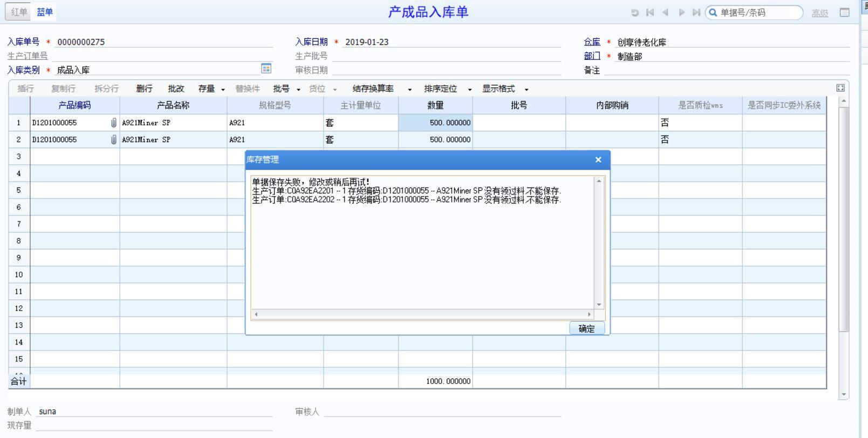Click the 备注 remark field
The height and width of the screenshot is (438, 868).
click(727, 70)
